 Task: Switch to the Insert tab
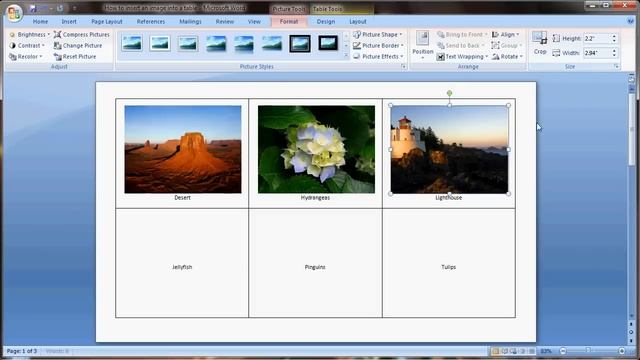pyautogui.click(x=69, y=22)
